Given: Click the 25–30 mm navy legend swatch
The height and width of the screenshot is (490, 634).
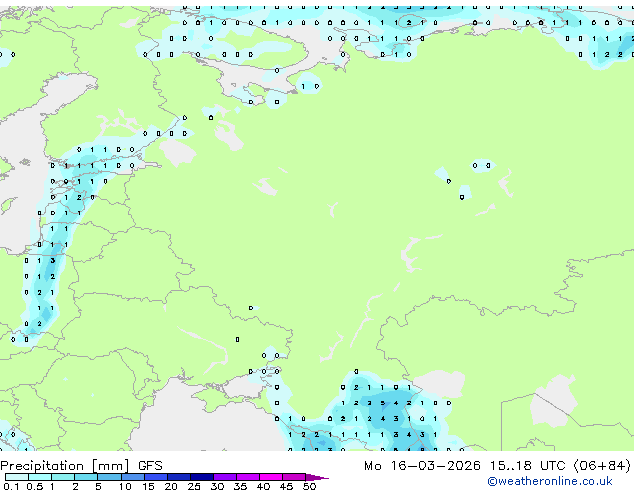Looking at the screenshot, I should 202,477.
